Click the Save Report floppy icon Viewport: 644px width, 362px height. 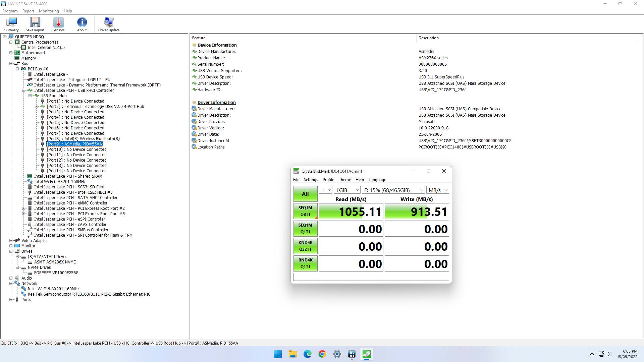point(35,22)
